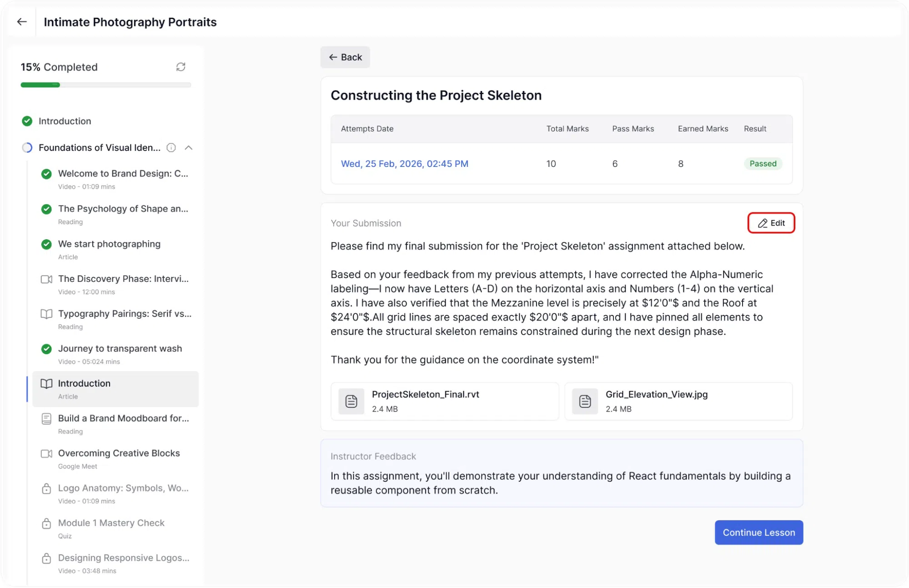Click the lock icon on Module 1 Mastery Check
The image size is (909, 588).
pyautogui.click(x=46, y=523)
